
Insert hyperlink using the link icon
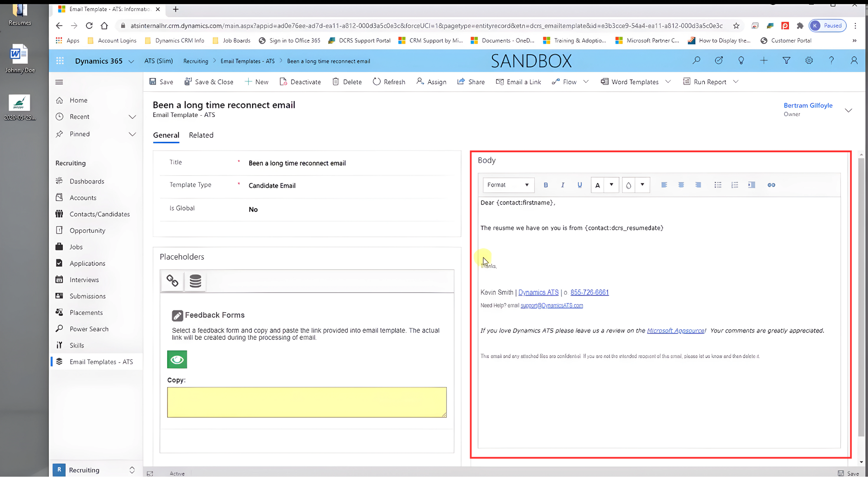(x=771, y=185)
